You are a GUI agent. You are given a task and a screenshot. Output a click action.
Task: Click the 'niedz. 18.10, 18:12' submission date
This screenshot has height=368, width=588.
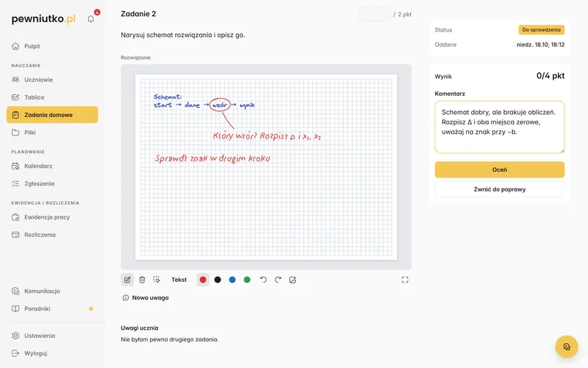tap(540, 45)
